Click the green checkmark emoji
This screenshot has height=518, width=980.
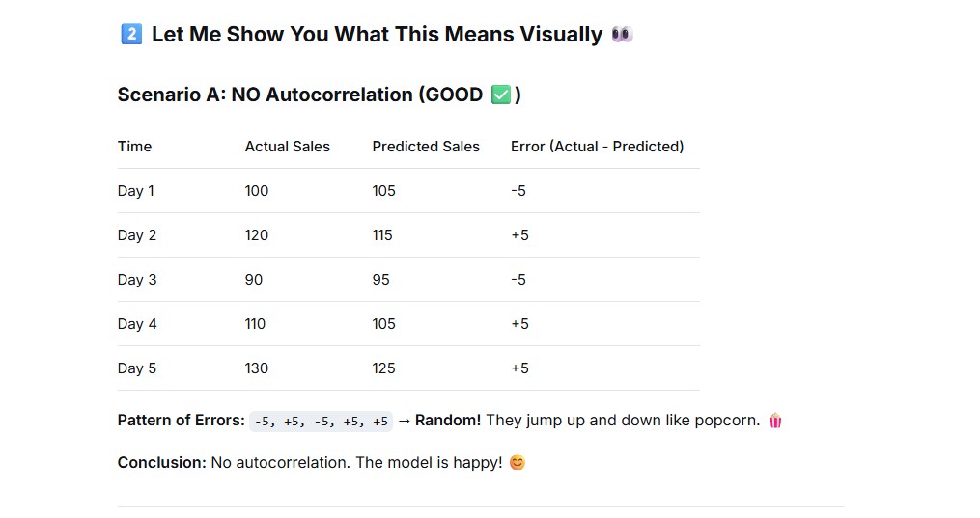tap(501, 95)
